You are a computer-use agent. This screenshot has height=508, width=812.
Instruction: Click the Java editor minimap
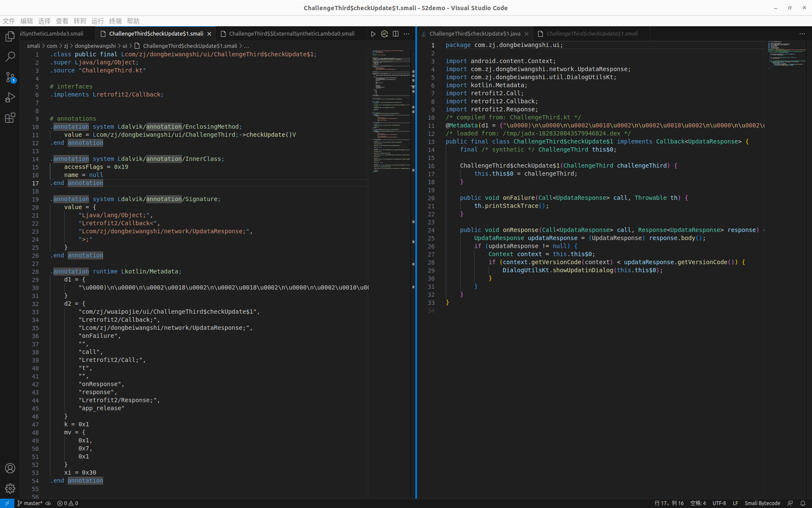pyautogui.click(x=787, y=55)
